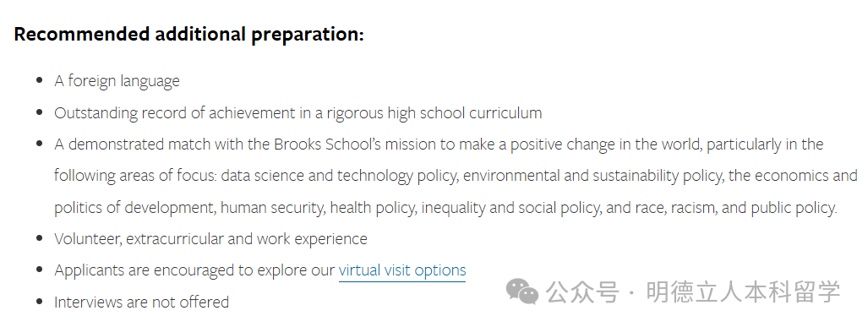Open the virtual visit options link

click(402, 270)
